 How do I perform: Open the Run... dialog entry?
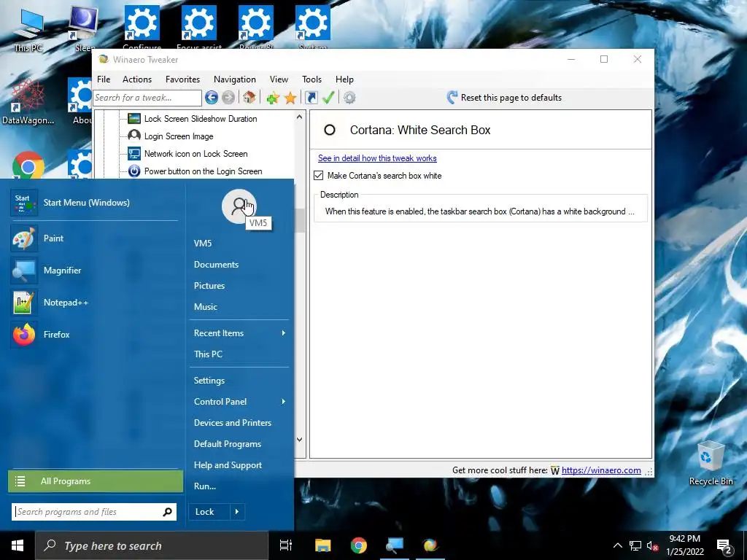coord(205,486)
